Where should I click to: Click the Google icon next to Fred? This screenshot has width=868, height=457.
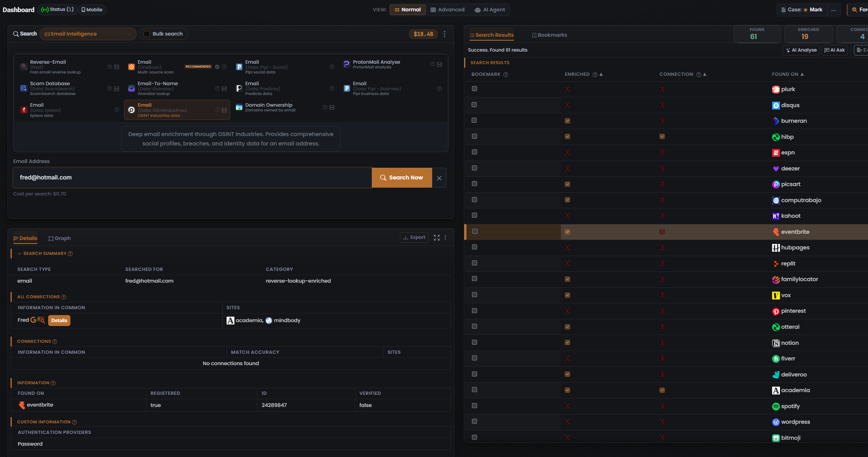pos(33,320)
